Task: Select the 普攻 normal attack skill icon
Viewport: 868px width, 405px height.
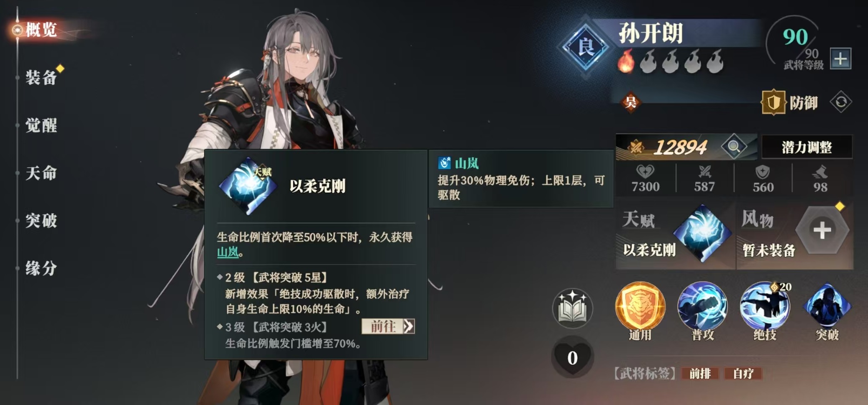Action: [702, 306]
